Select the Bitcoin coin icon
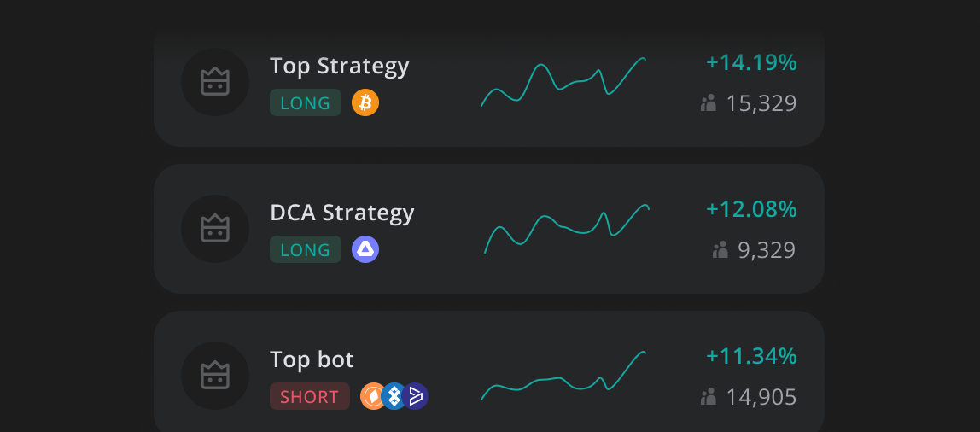Image resolution: width=980 pixels, height=432 pixels. (x=365, y=102)
